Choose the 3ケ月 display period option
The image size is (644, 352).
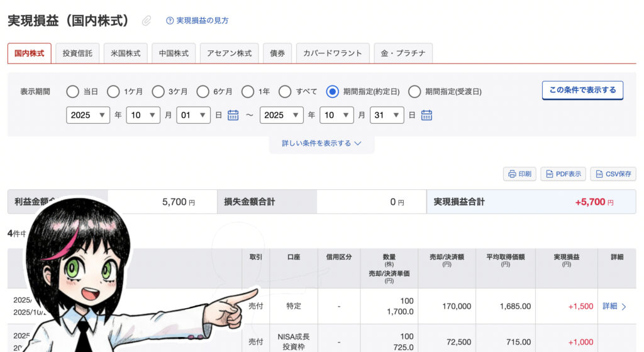tap(158, 92)
